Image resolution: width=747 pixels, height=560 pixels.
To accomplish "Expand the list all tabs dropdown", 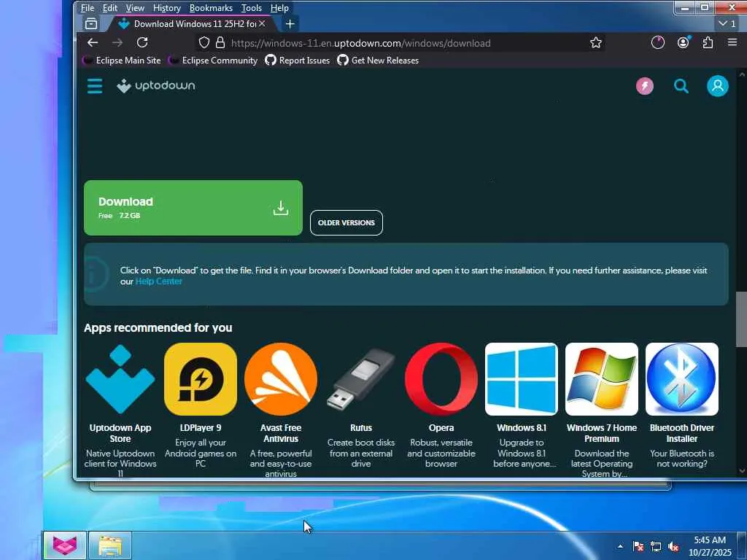I will pyautogui.click(x=727, y=24).
